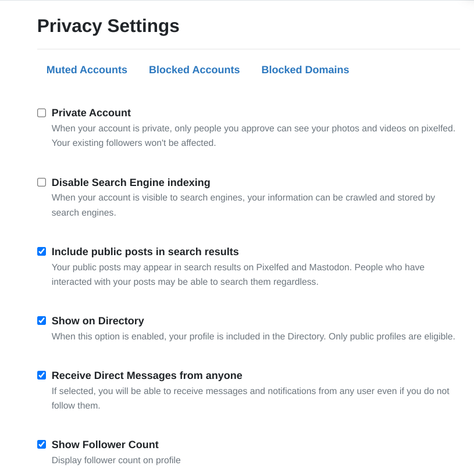Click the Privacy Settings heading
This screenshot has height=476, width=474.
[108, 26]
